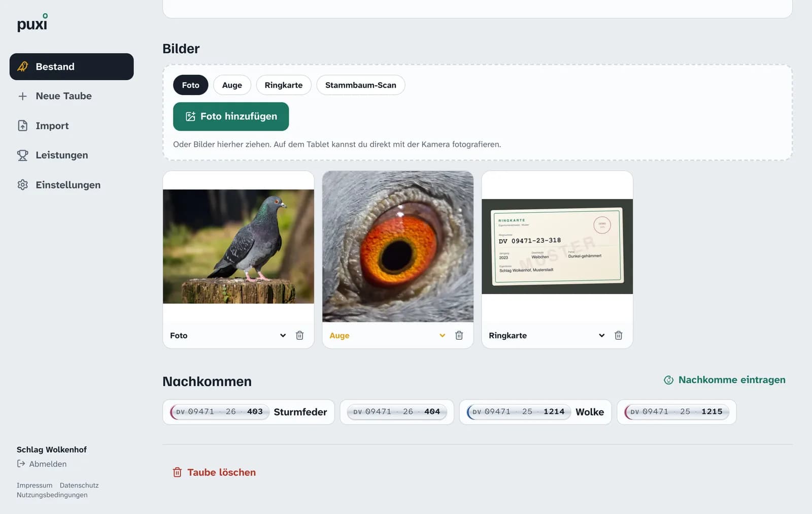The width and height of the screenshot is (812, 514).
Task: Open the Ringkarte scan thumbnail
Action: click(557, 246)
